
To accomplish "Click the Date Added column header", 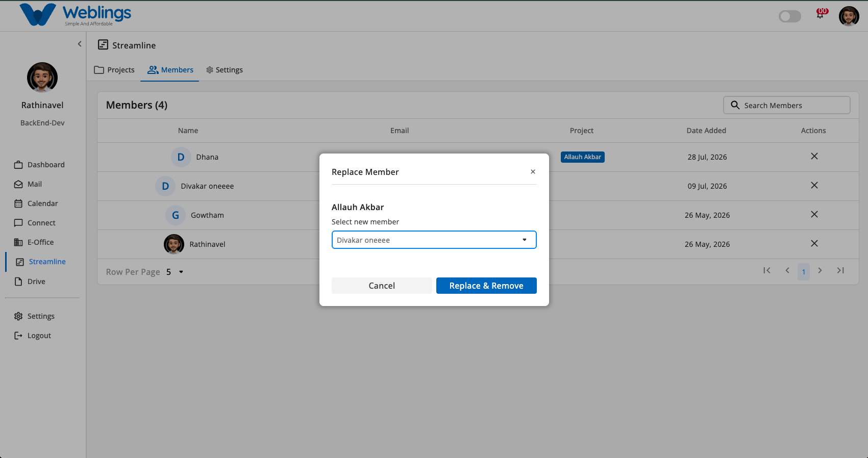I will tap(706, 131).
